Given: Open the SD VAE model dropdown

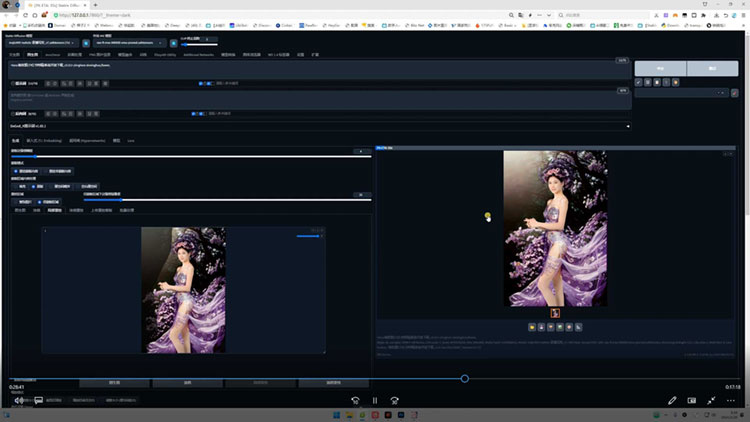Looking at the screenshot, I should [130, 43].
